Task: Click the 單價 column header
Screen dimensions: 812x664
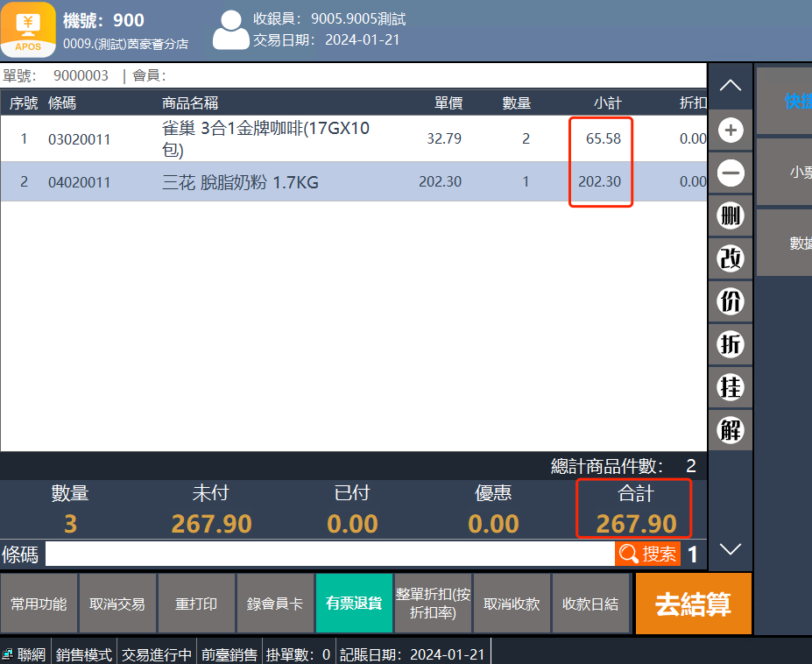Action: pos(448,103)
